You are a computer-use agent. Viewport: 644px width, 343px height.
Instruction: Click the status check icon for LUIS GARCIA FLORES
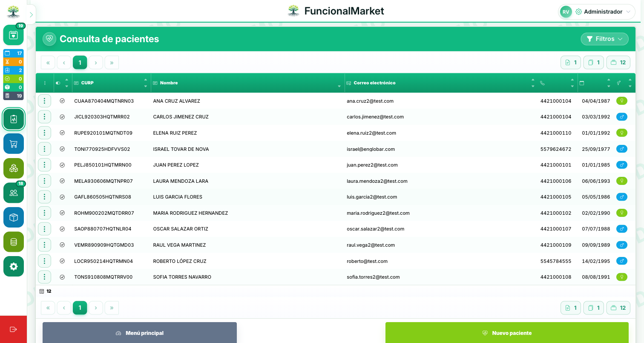pos(62,197)
